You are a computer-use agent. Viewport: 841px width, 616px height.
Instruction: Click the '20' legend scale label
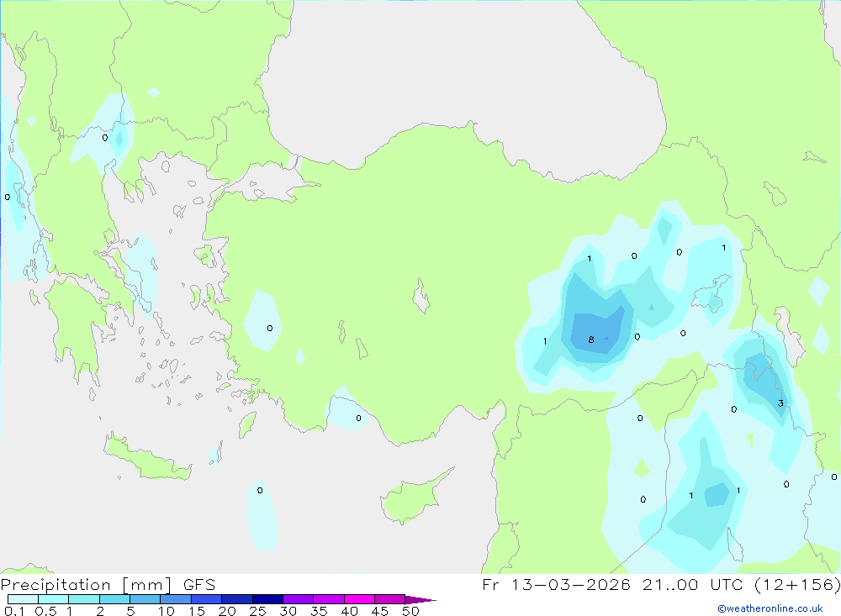point(227,611)
